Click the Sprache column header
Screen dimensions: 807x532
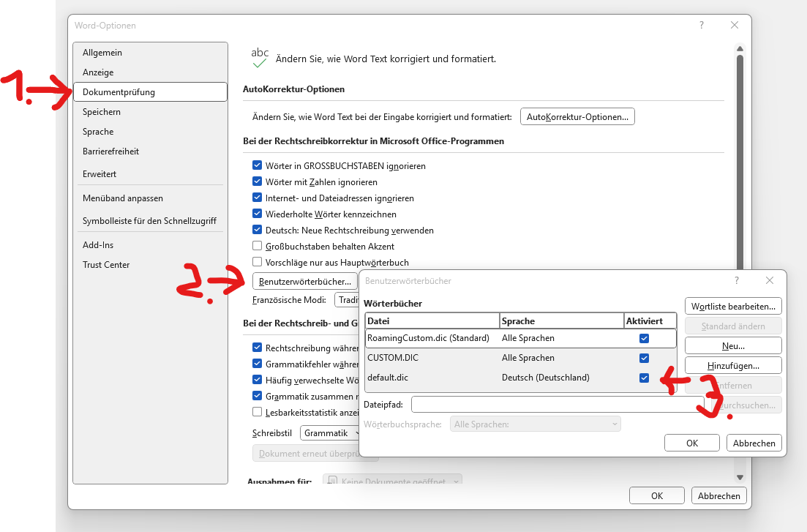click(x=561, y=321)
